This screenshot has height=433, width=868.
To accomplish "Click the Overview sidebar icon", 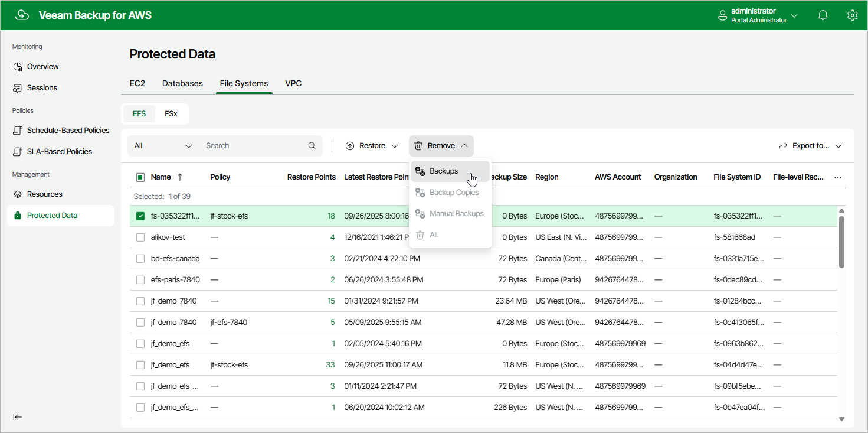I will pos(18,67).
